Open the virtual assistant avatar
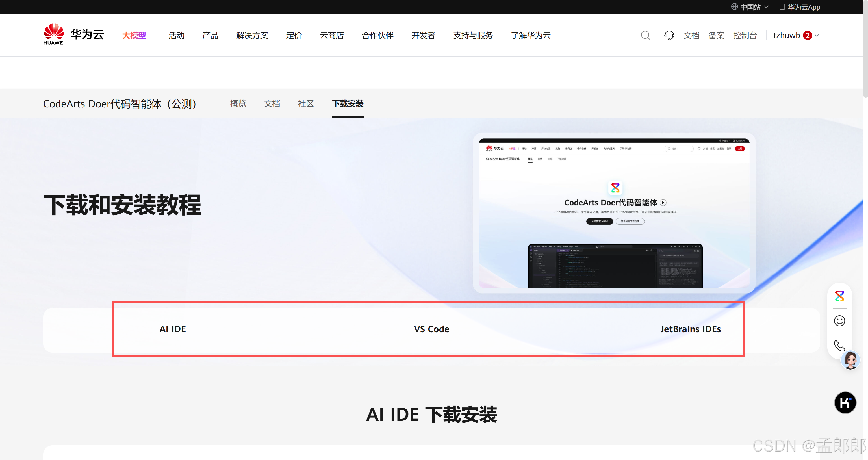Viewport: 868px width, 460px height. [850, 360]
